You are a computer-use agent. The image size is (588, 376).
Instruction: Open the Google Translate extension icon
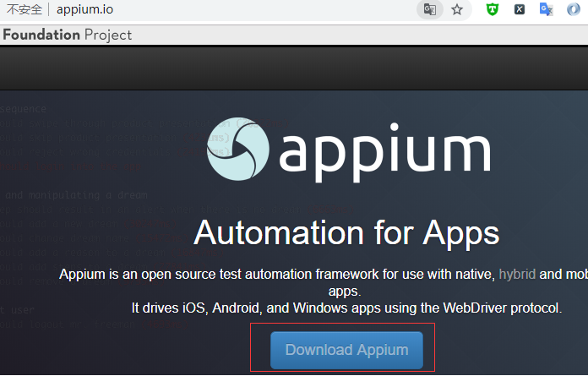coord(546,9)
